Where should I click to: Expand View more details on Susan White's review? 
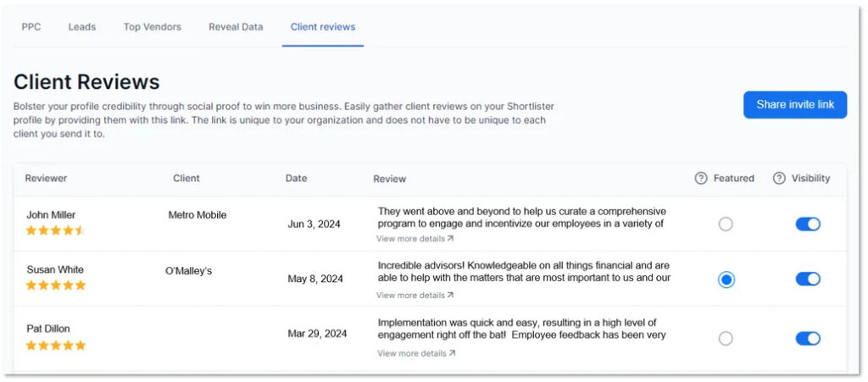pos(415,296)
